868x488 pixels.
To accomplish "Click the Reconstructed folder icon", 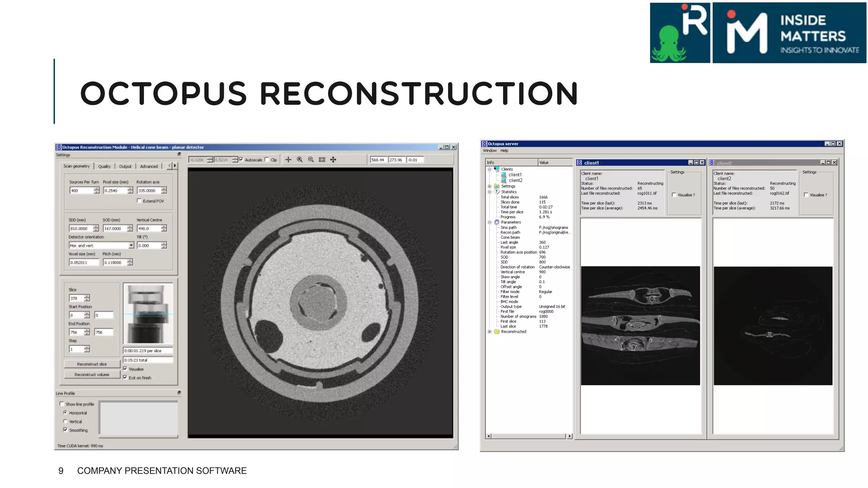I will pos(497,332).
